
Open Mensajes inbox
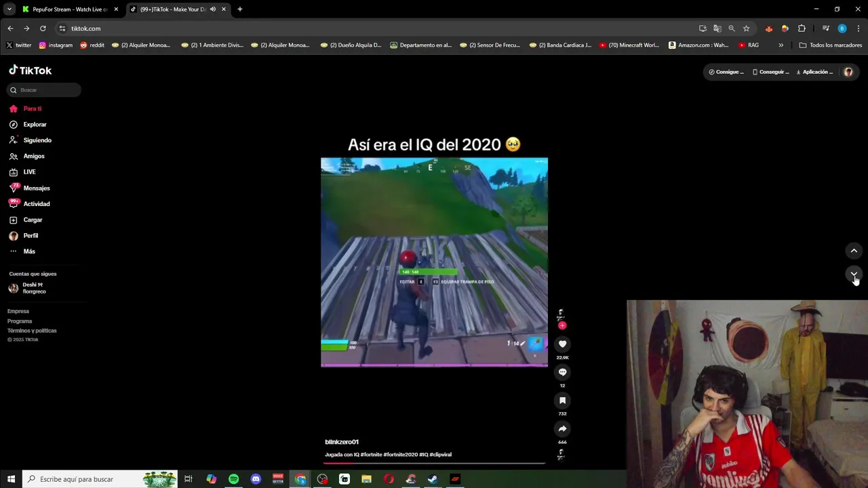(x=30, y=188)
